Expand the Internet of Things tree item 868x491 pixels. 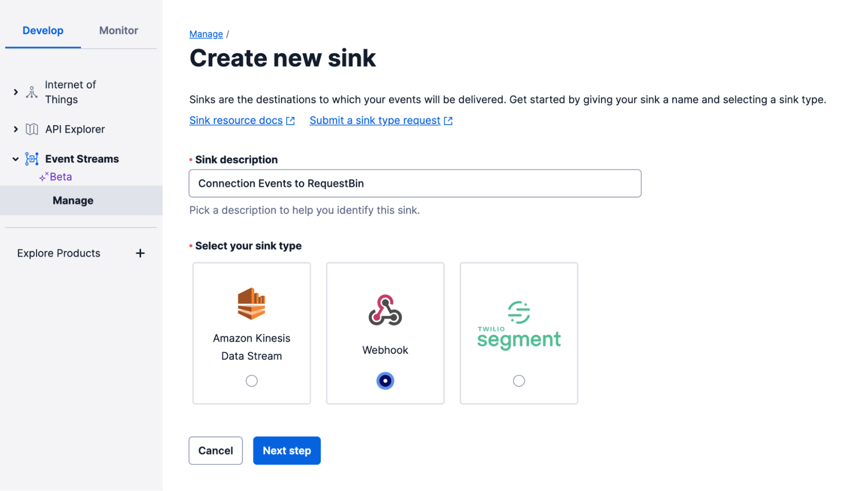tap(16, 92)
